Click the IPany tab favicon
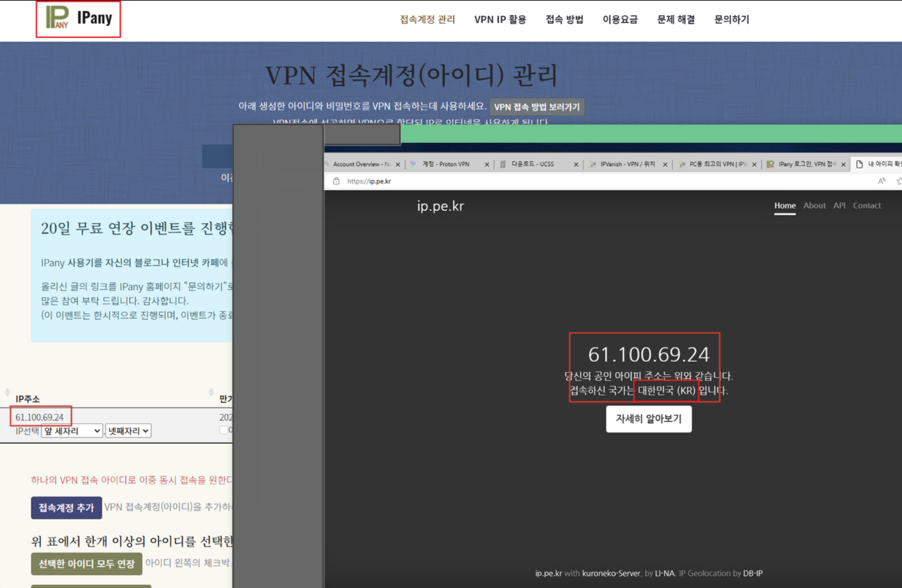Image resolution: width=902 pixels, height=588 pixels. (x=770, y=164)
